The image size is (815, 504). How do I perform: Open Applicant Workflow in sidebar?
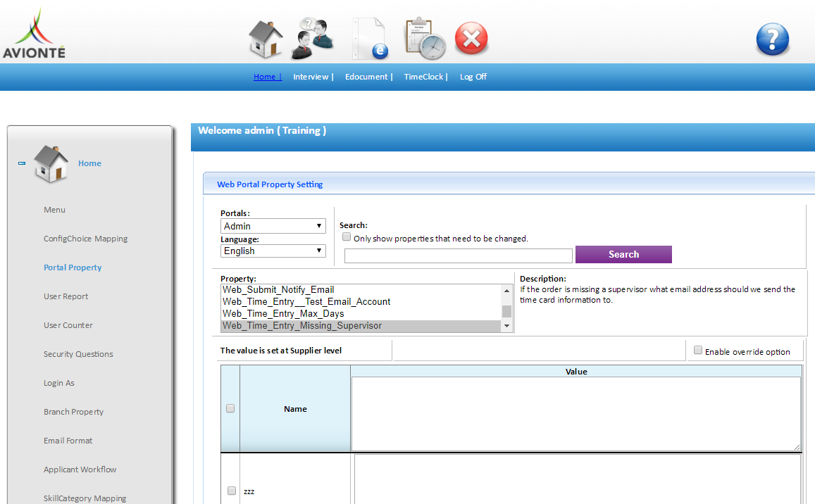coord(80,470)
